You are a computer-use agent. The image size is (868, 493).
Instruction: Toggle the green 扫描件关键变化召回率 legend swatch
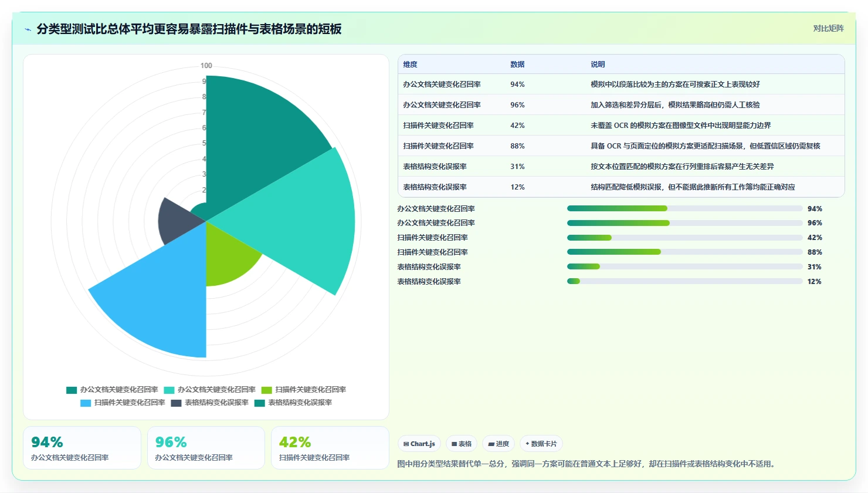click(x=267, y=390)
